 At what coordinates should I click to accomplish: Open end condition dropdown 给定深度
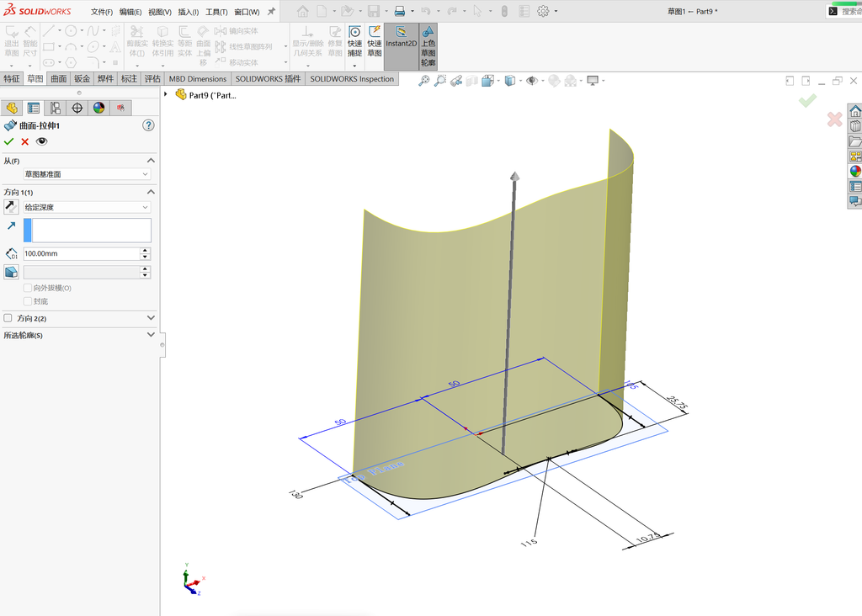coord(87,207)
